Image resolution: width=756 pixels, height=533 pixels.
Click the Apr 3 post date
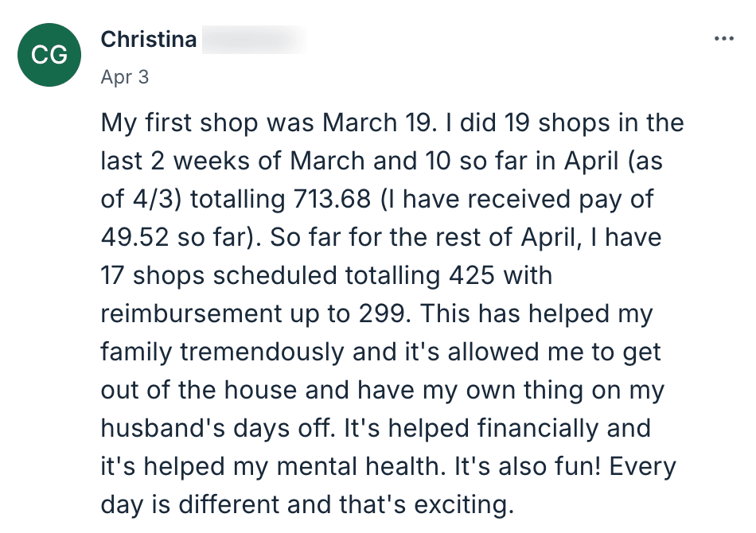click(125, 77)
